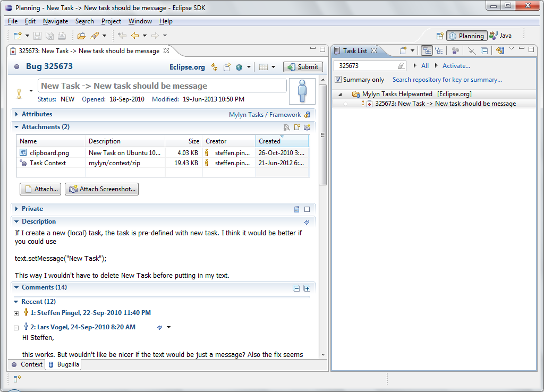
Task: Click the Link with Editor icon in Task List
Action: [472, 50]
